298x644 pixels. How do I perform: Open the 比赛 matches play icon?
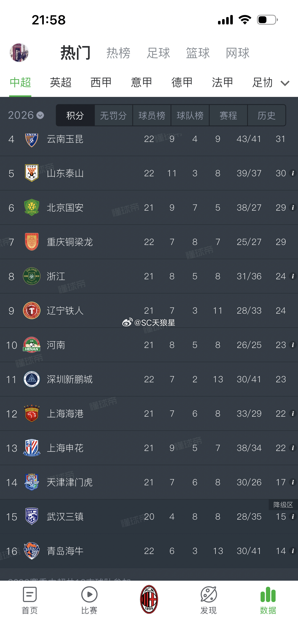(x=89, y=595)
